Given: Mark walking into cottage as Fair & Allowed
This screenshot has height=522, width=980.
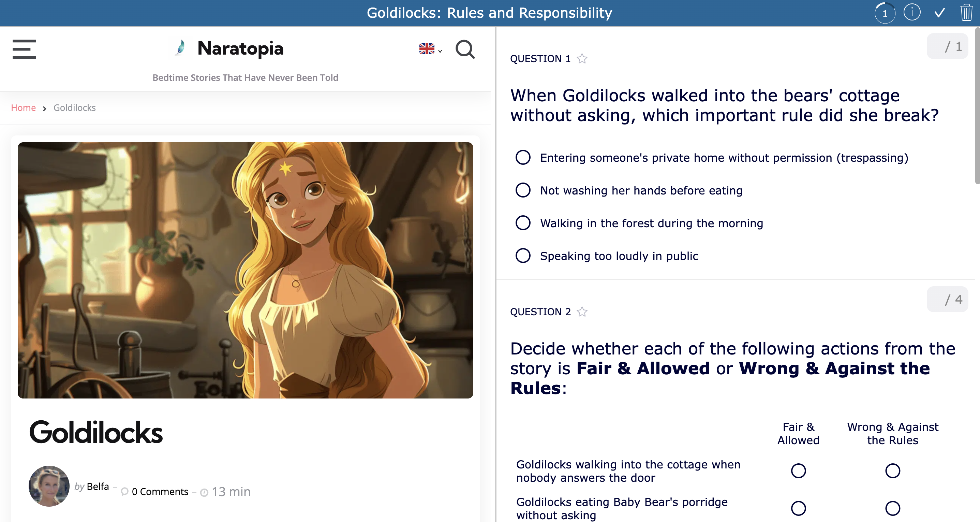Looking at the screenshot, I should click(798, 471).
